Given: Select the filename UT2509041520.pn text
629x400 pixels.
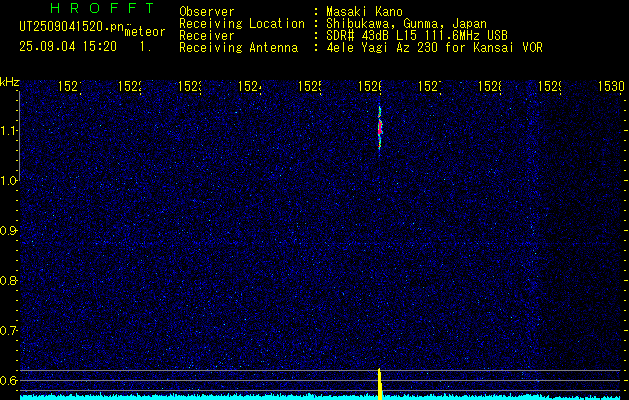Looking at the screenshot, I should tap(71, 27).
